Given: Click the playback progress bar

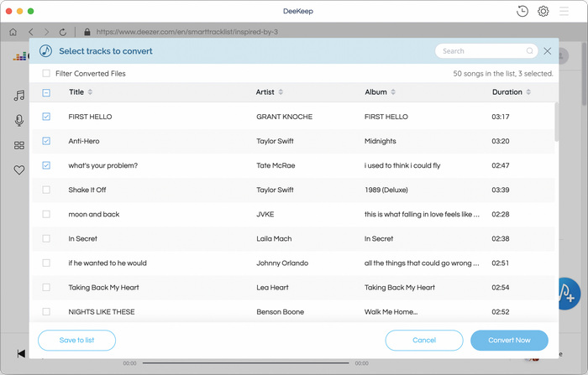Looking at the screenshot, I should click(x=245, y=363).
